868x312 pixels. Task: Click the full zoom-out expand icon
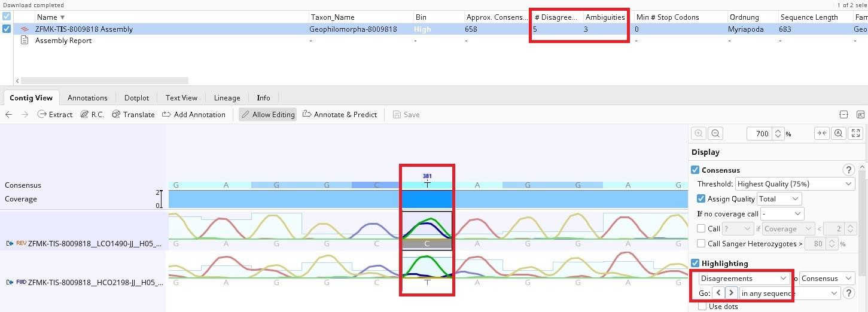(855, 134)
